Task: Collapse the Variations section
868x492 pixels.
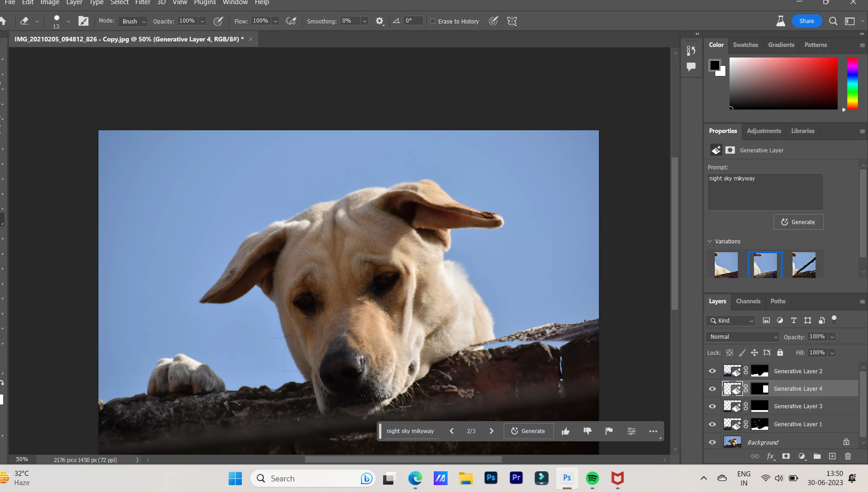Action: pos(710,241)
